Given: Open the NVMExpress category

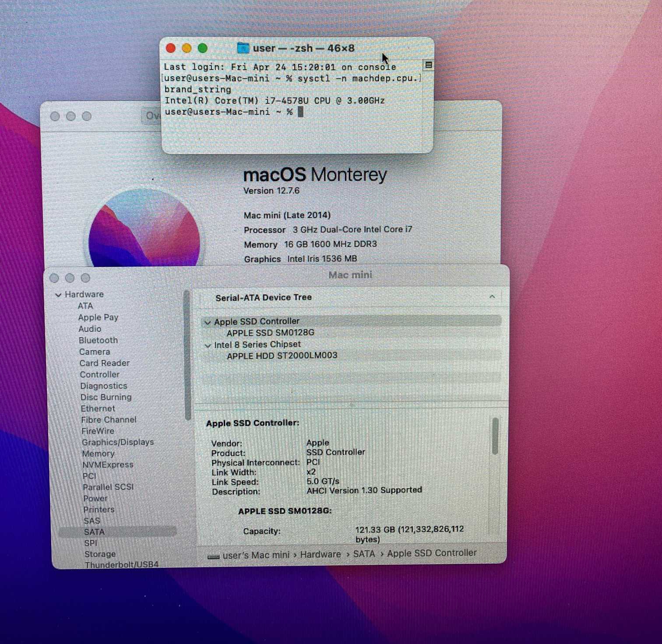Looking at the screenshot, I should [108, 465].
